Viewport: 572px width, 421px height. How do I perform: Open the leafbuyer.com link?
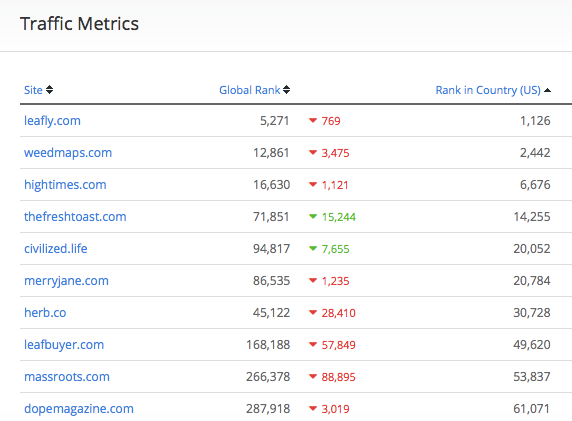pos(64,345)
